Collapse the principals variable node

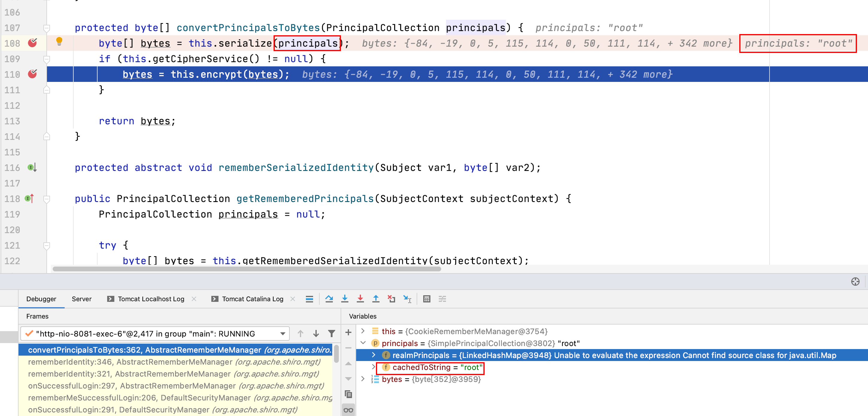[x=363, y=343]
